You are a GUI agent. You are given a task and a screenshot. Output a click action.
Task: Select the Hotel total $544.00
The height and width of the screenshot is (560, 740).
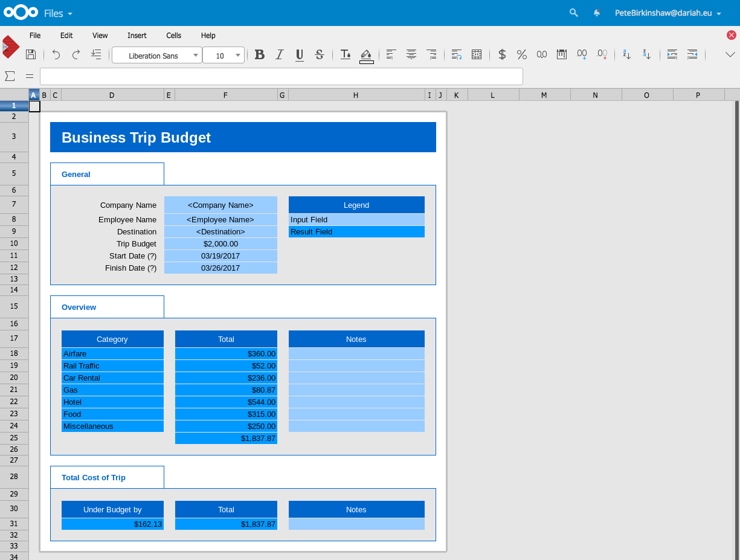click(226, 402)
